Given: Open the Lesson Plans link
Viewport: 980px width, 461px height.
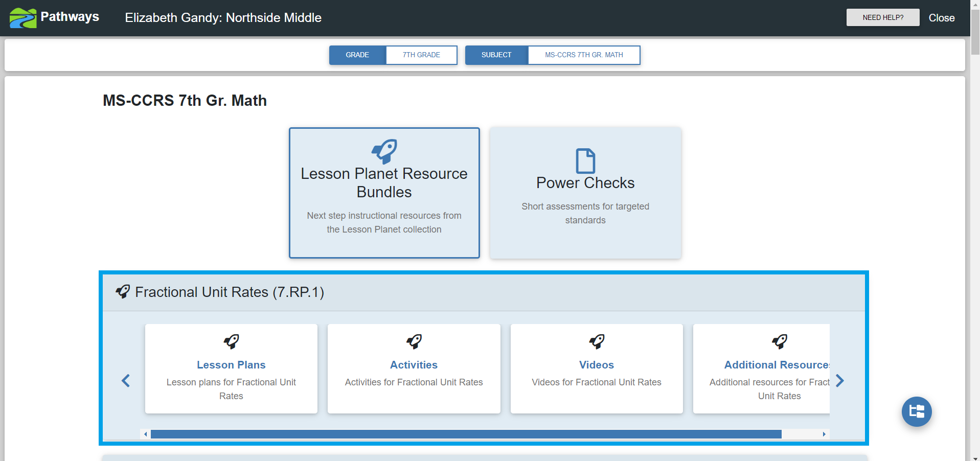Looking at the screenshot, I should (x=231, y=365).
